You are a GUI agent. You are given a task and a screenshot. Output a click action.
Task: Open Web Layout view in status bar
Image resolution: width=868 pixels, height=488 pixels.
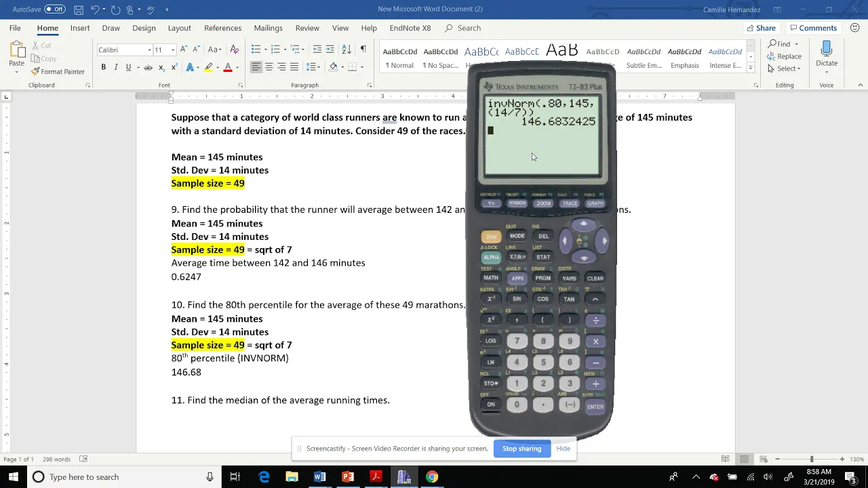coord(763,459)
